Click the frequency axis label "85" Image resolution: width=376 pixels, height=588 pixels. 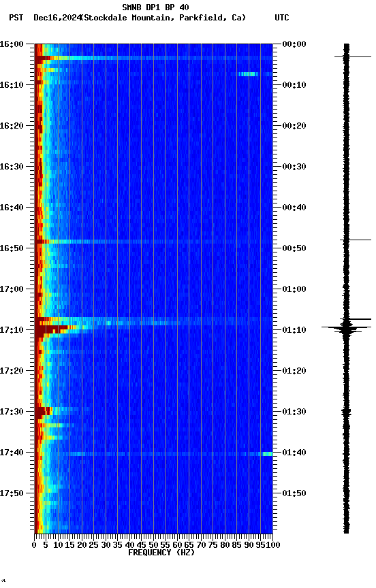point(236,546)
